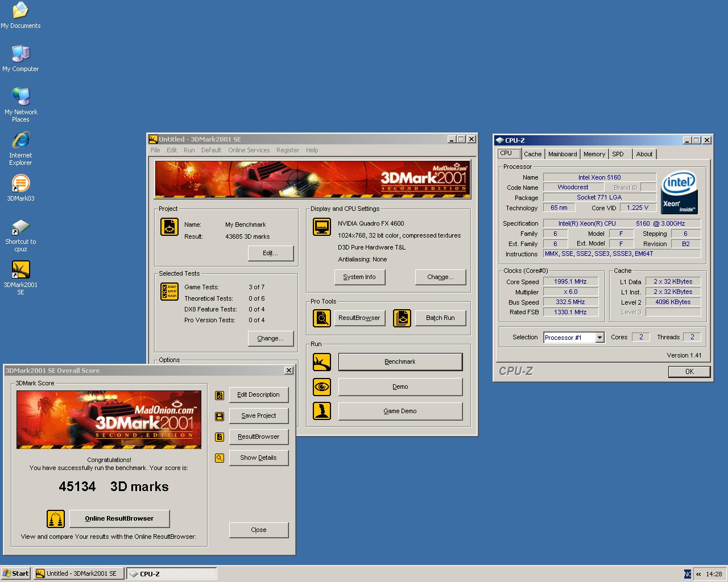
Task: Switch to the Mainboard tab in CPU-Z
Action: tap(562, 154)
